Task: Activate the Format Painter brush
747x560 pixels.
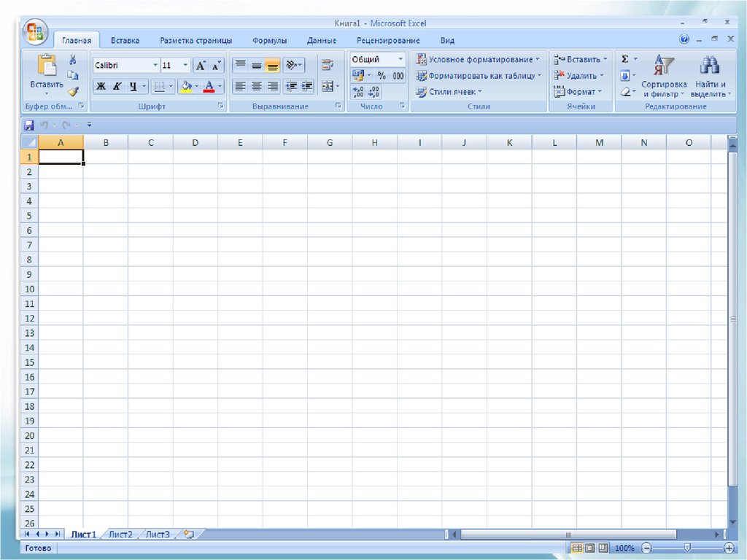Action: tap(73, 91)
